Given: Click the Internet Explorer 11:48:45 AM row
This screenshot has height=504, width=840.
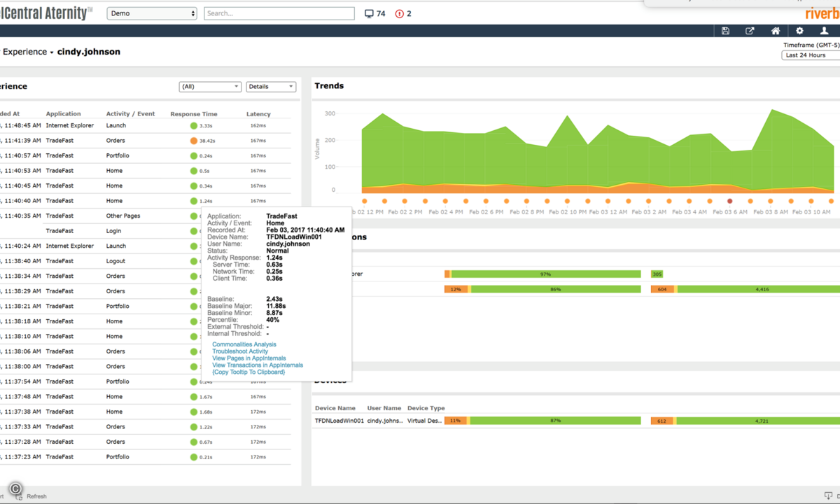Looking at the screenshot, I should [146, 126].
